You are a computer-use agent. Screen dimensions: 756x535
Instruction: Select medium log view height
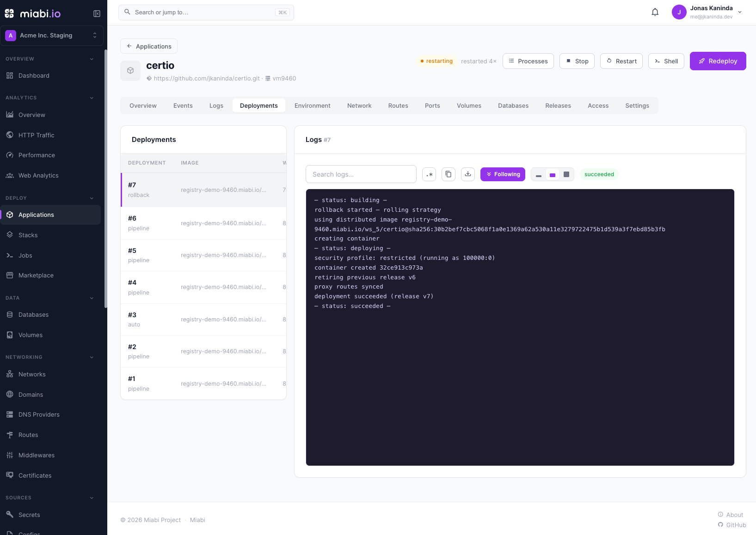pos(553,174)
